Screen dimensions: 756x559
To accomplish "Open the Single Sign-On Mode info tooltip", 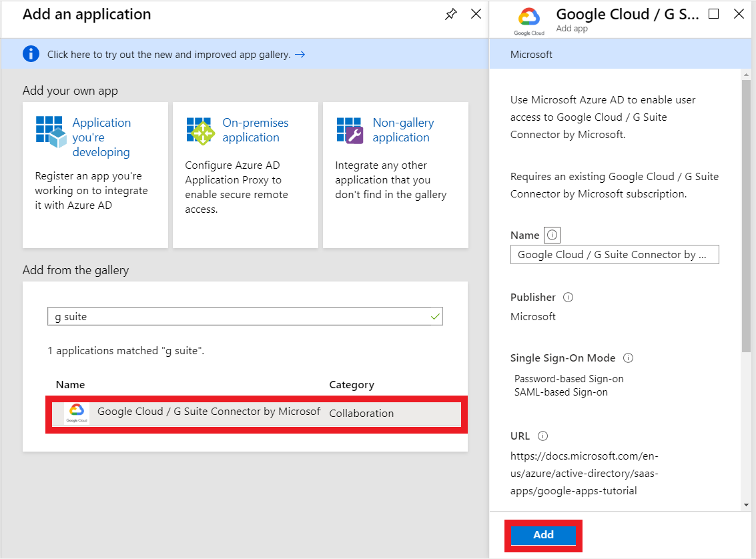I will coord(627,358).
